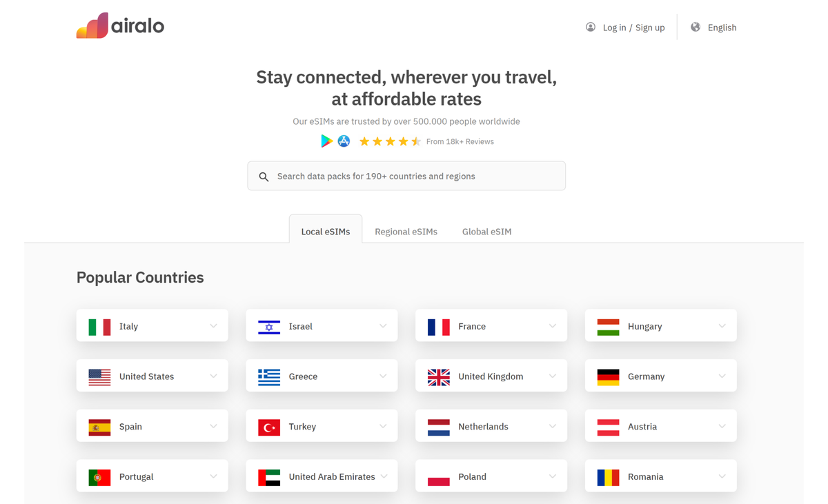Image resolution: width=828 pixels, height=504 pixels.
Task: Click the Portugal country name
Action: 136,476
